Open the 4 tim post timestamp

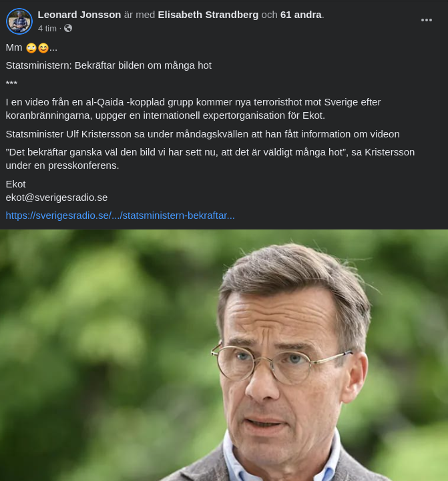tap(47, 29)
